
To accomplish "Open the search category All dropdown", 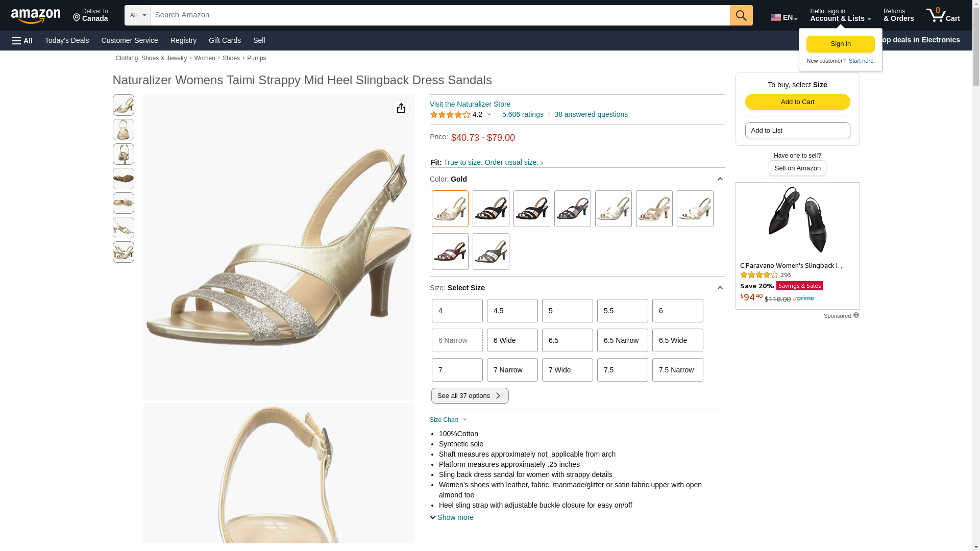I will click(137, 15).
